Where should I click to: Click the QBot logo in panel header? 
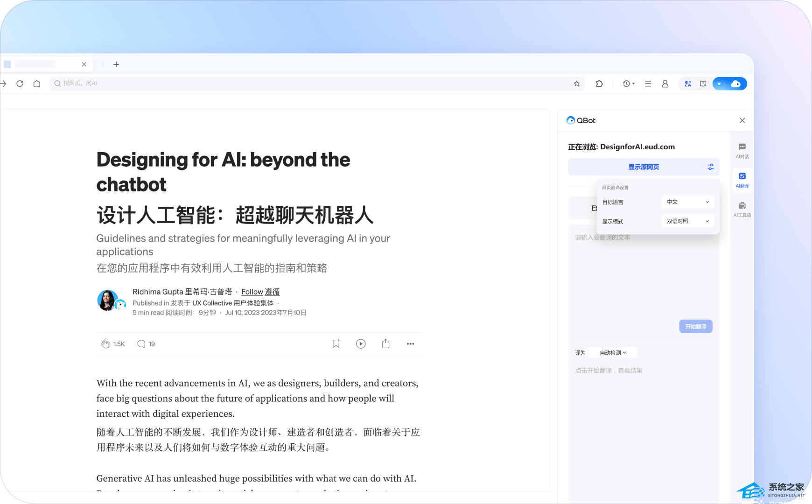[x=581, y=120]
